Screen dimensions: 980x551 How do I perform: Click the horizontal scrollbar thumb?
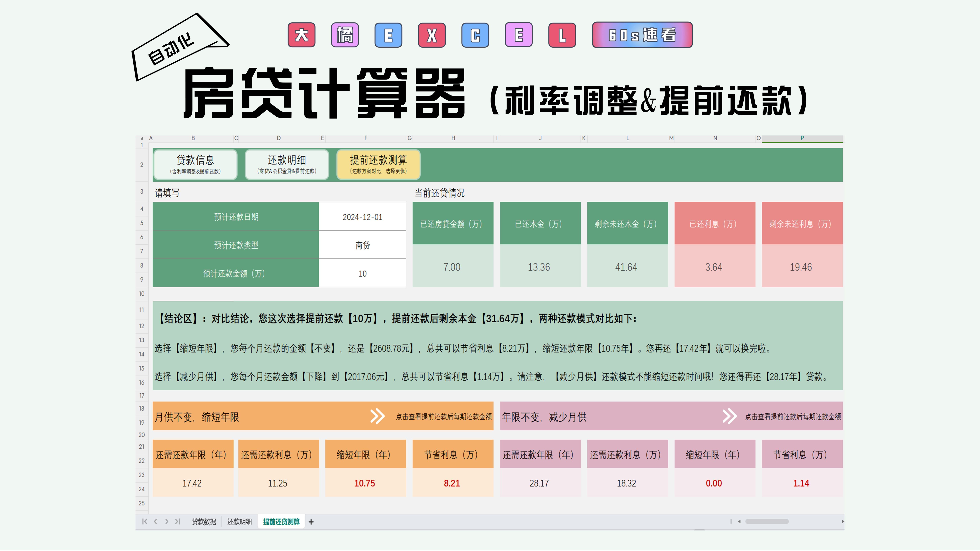click(x=767, y=521)
